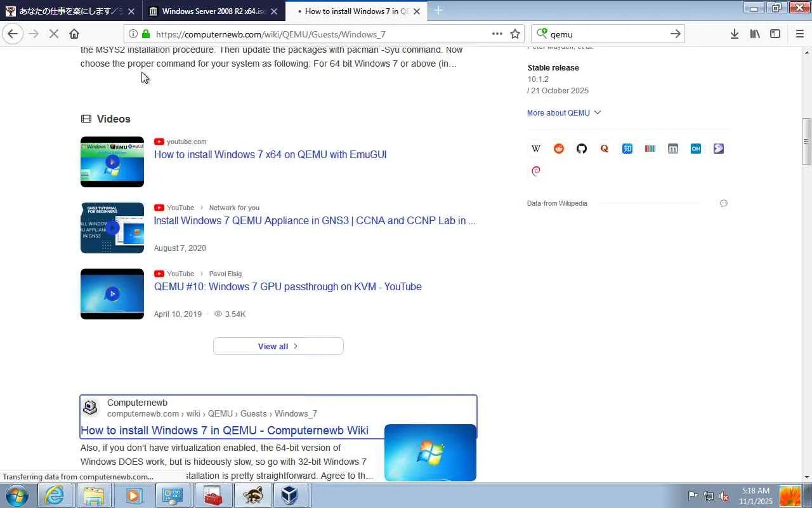Open the Downloads panel
Screen dimensions: 812x508
734,34
